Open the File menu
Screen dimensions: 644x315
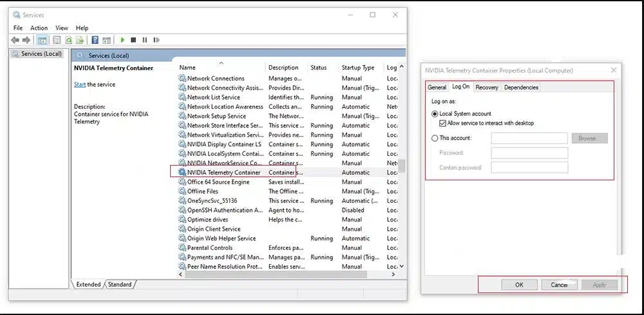[18, 28]
